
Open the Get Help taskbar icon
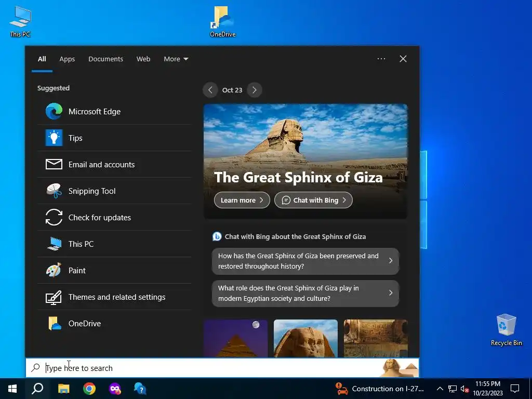point(140,389)
